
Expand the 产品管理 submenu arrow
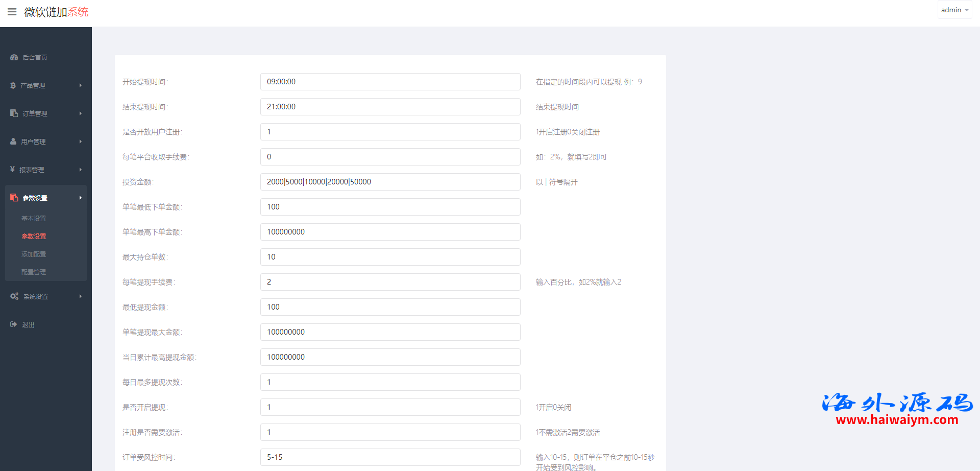pyautogui.click(x=80, y=85)
